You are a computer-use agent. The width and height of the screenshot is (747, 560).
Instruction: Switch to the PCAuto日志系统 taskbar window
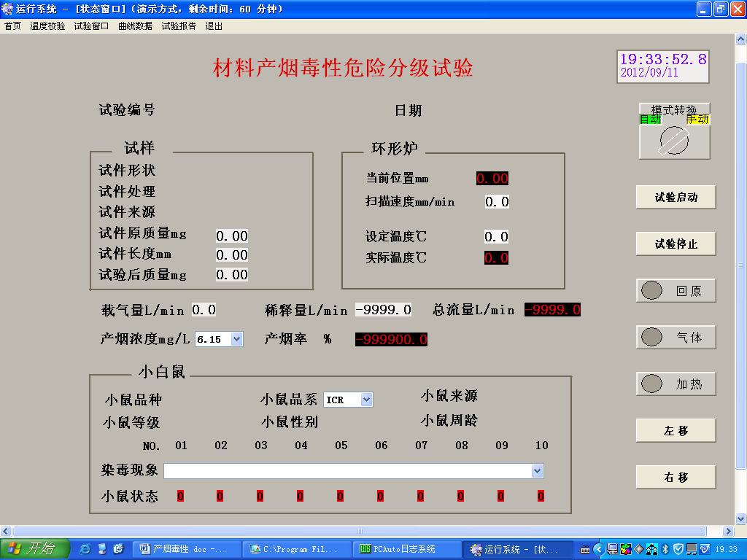tap(407, 549)
